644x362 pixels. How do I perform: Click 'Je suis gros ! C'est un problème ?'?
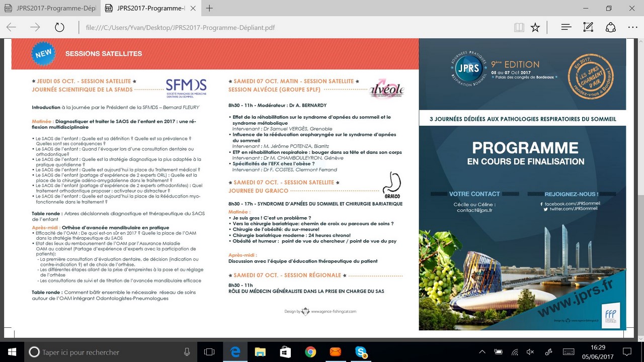pos(271,218)
